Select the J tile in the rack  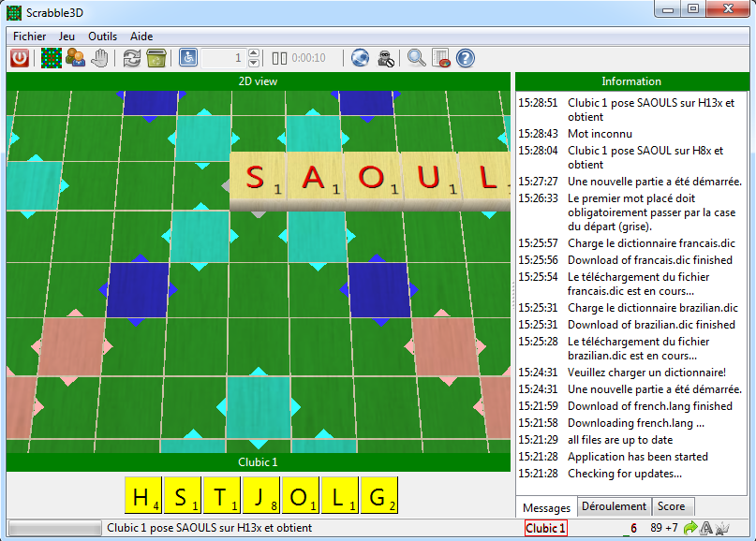point(261,495)
